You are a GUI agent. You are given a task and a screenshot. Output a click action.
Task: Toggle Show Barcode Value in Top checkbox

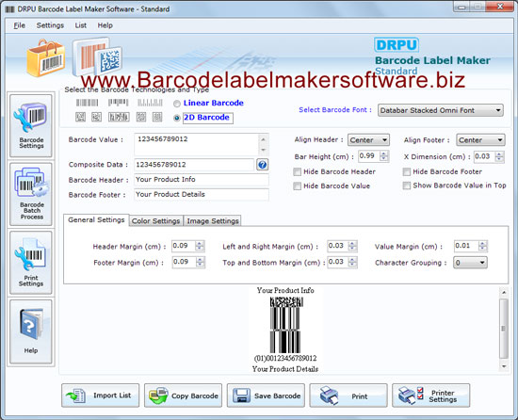(407, 186)
